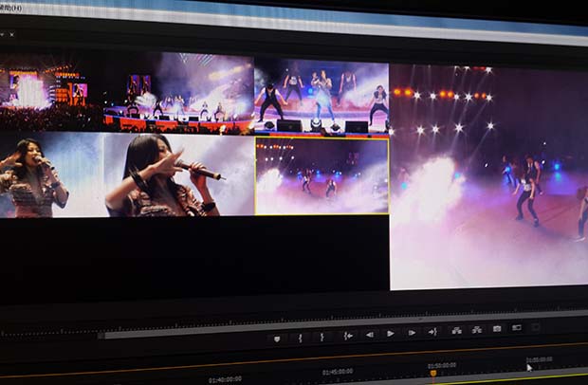The image size is (588, 385).
Task: Click the yellow-highlighted active camera angle
Action: [x=322, y=175]
